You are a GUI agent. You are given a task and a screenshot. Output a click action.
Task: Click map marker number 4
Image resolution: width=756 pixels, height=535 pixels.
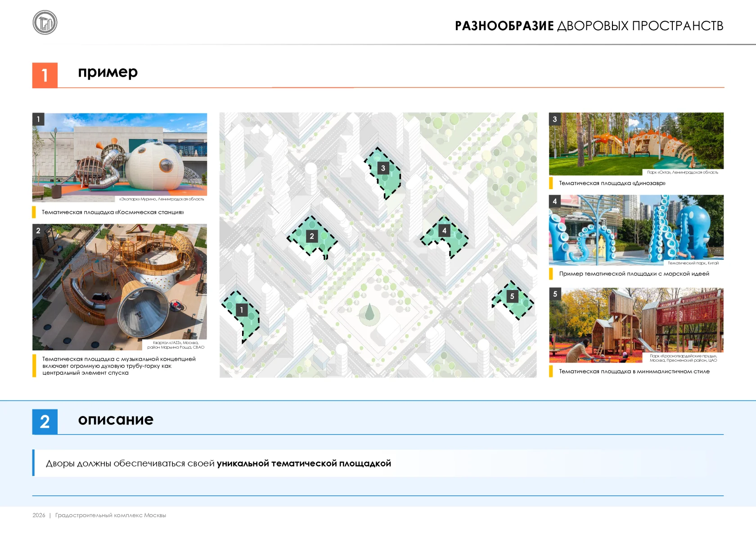pos(444,231)
